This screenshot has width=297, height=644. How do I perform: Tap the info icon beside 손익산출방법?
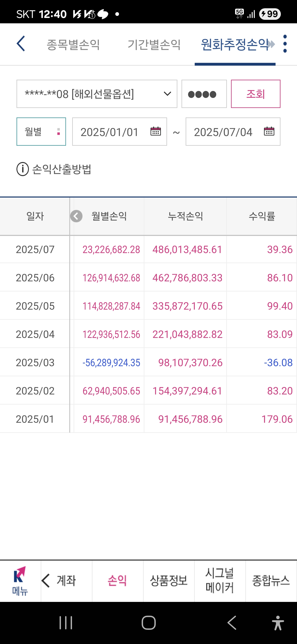coord(23,169)
